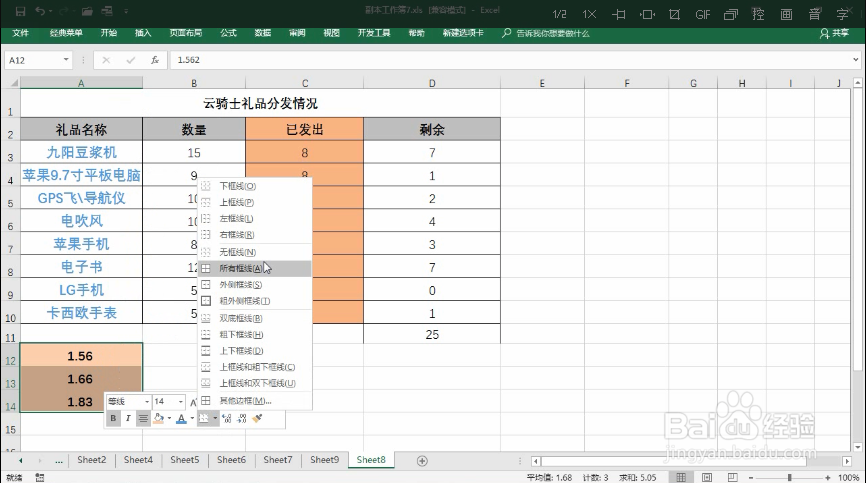Open the borders dropdown arrow in mini toolbar
The image size is (866, 483).
(x=215, y=418)
